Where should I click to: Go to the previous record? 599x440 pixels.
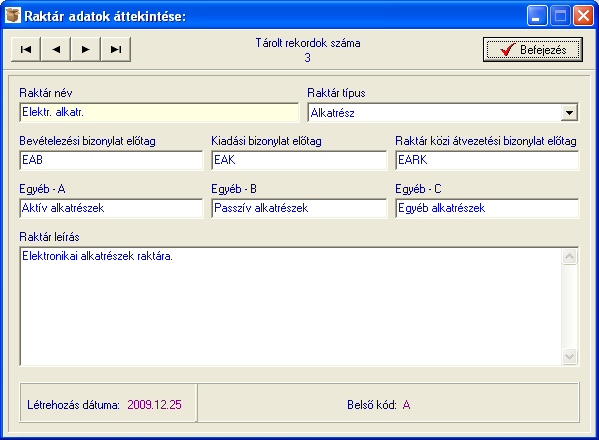point(56,49)
